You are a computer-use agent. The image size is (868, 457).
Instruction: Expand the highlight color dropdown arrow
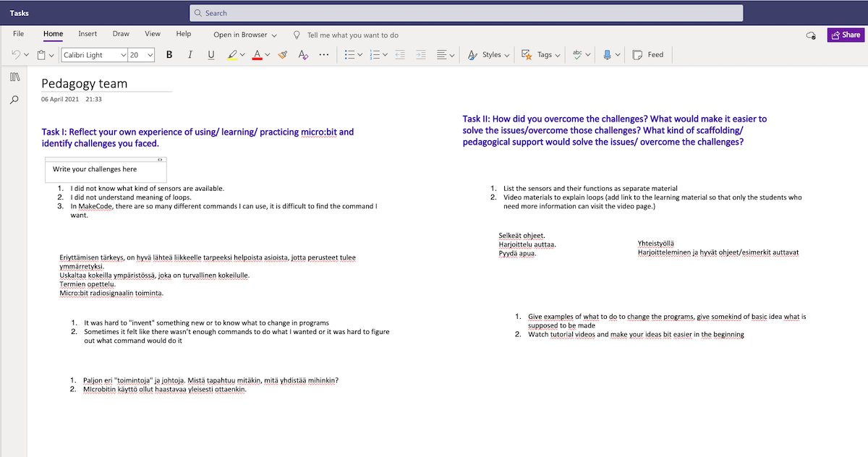click(x=242, y=55)
